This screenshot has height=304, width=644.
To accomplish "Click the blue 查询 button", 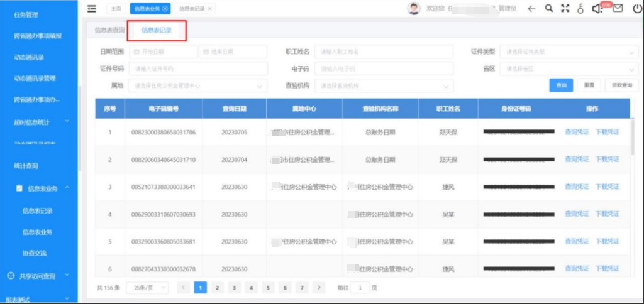I will click(562, 85).
